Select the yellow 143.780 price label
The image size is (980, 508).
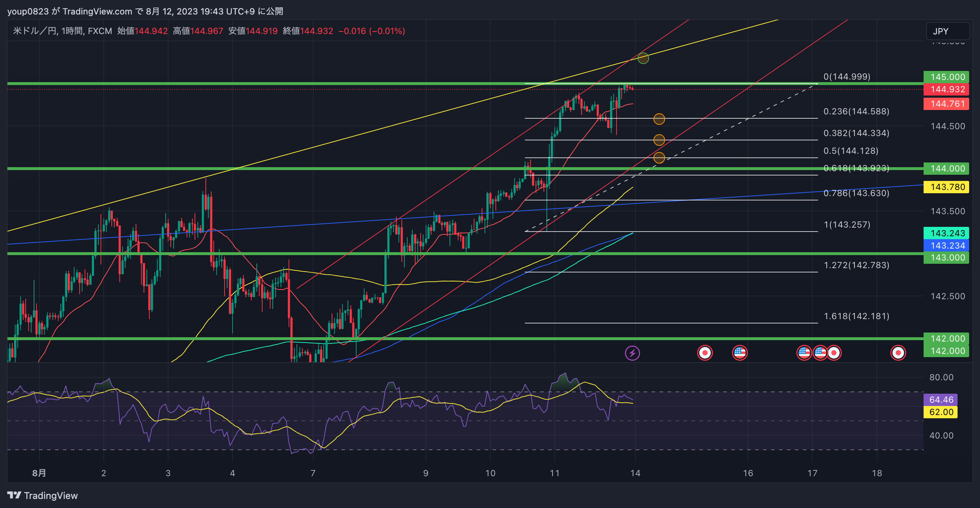[946, 187]
